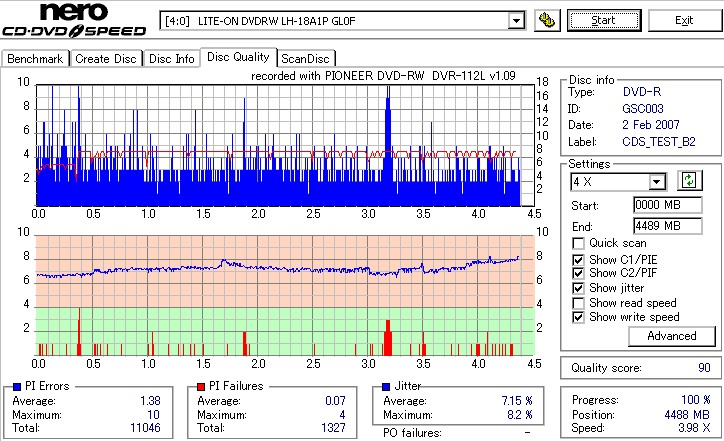The width and height of the screenshot is (724, 441).
Task: Click the Nero CD-DVD Speed logo
Action: (x=74, y=20)
